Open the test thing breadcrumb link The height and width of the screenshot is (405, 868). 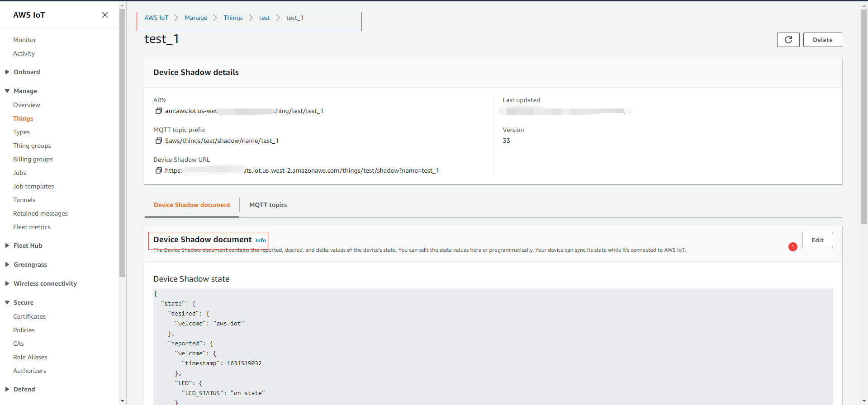point(264,18)
